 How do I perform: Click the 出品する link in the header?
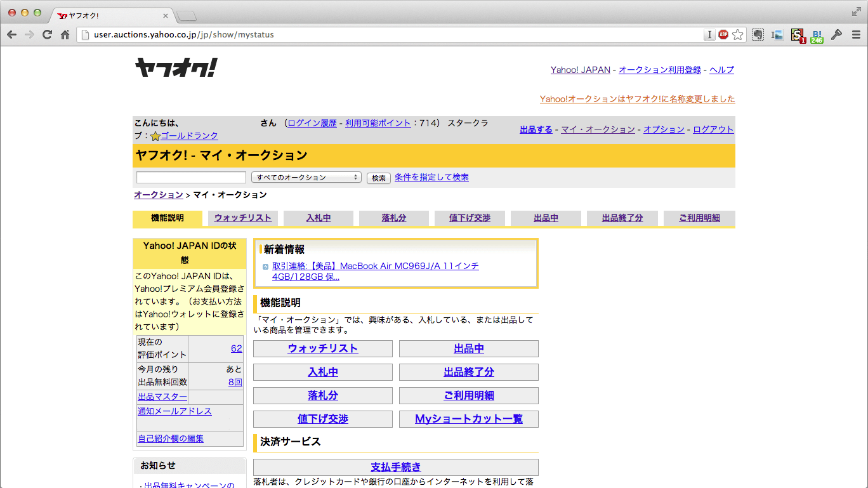pyautogui.click(x=536, y=129)
